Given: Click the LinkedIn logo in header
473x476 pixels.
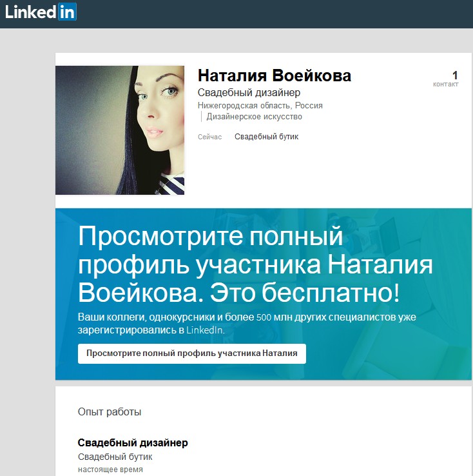Looking at the screenshot, I should [41, 12].
